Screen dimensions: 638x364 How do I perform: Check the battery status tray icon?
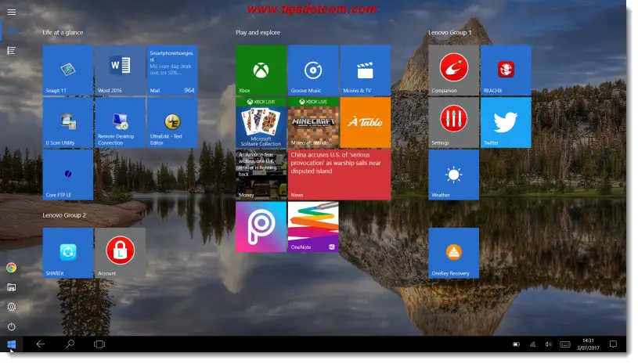click(517, 344)
